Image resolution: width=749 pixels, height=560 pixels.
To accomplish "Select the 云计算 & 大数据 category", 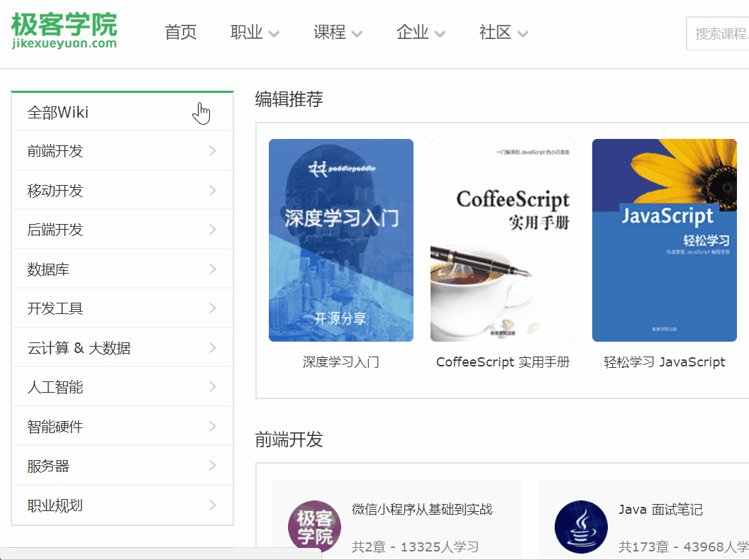I will (x=122, y=348).
